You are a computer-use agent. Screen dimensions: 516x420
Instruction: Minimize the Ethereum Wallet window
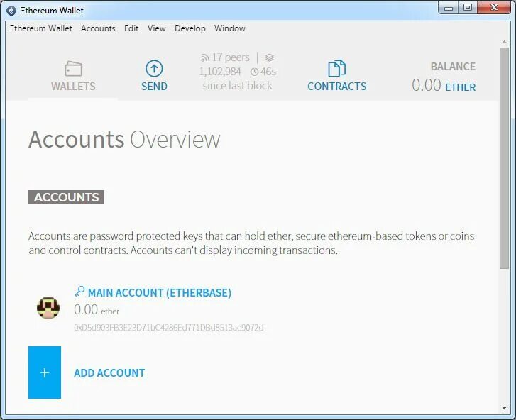[448, 8]
